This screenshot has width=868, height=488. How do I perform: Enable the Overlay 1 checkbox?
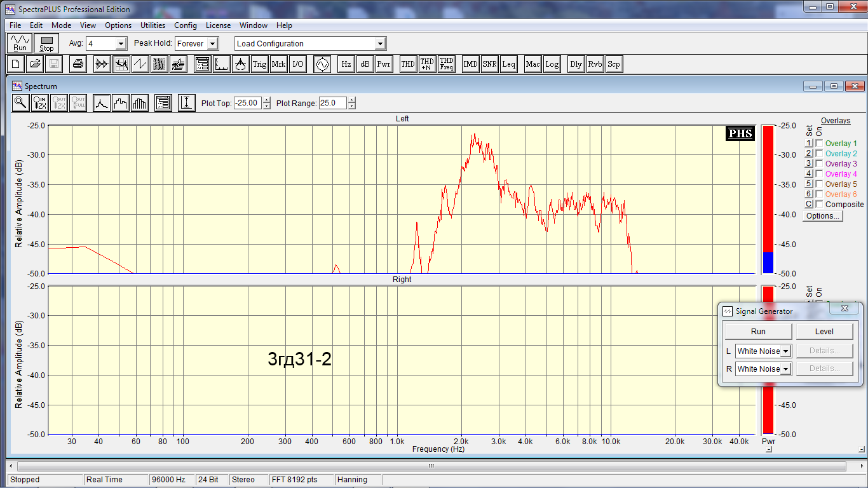[819, 144]
